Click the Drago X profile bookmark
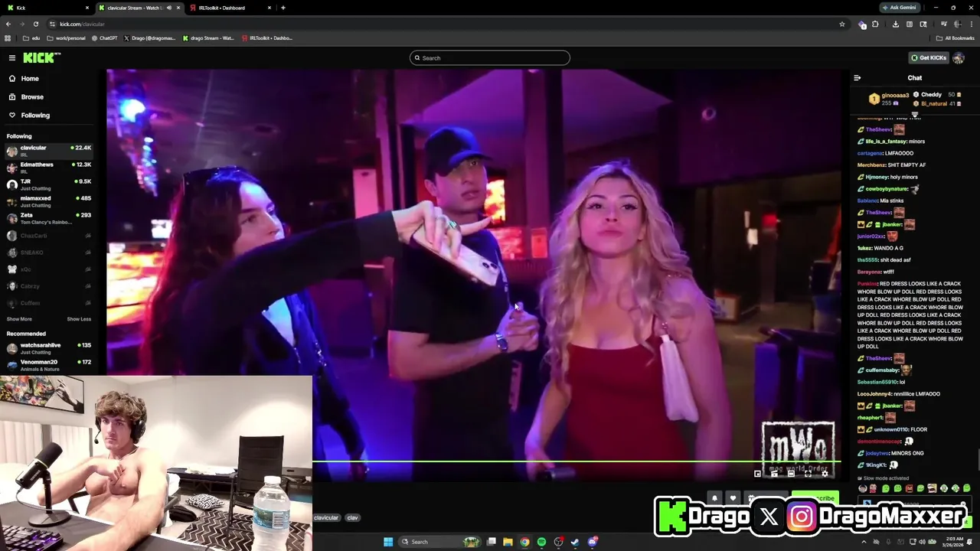Viewport: 980px width, 551px height. pos(150,37)
